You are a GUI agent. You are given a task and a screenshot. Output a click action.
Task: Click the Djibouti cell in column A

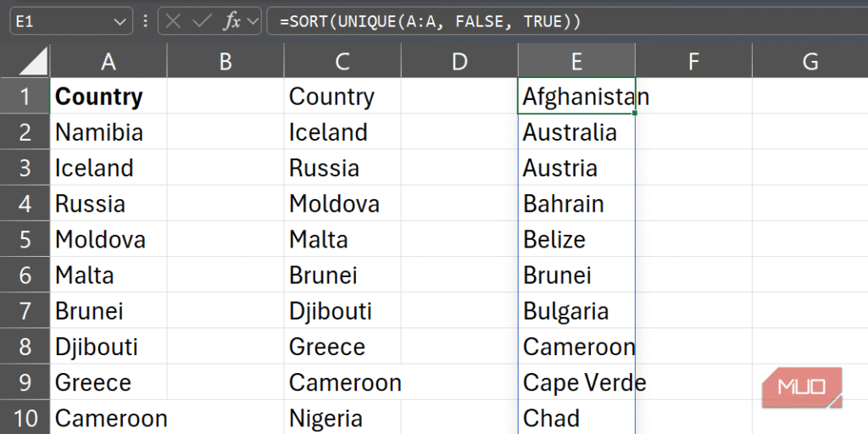click(108, 346)
